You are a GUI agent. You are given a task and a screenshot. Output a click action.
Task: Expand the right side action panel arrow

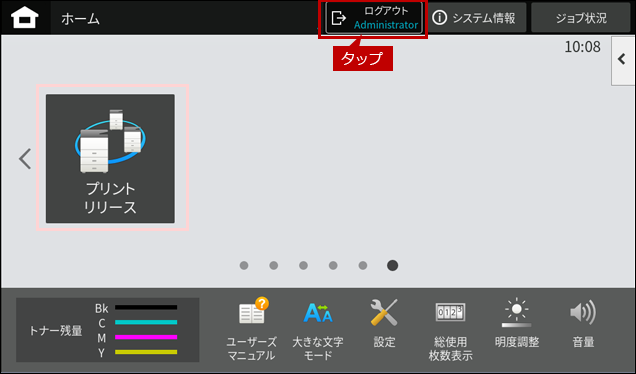(623, 60)
